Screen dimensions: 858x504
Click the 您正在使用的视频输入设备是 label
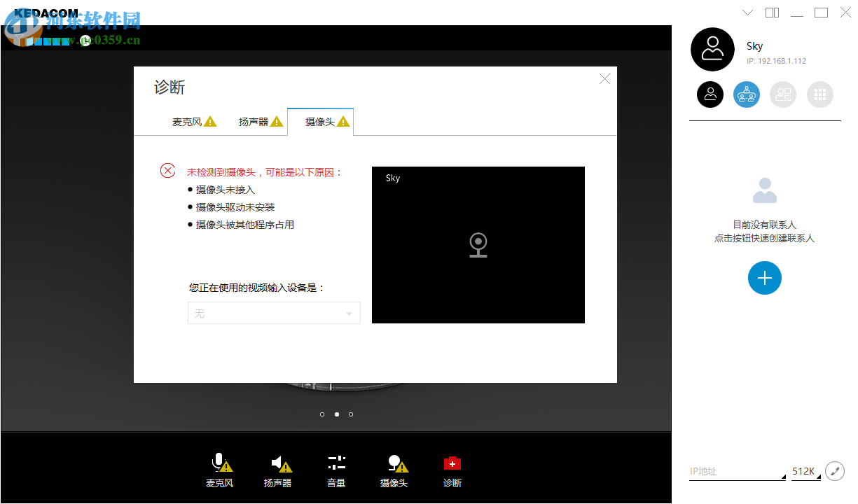pos(257,288)
